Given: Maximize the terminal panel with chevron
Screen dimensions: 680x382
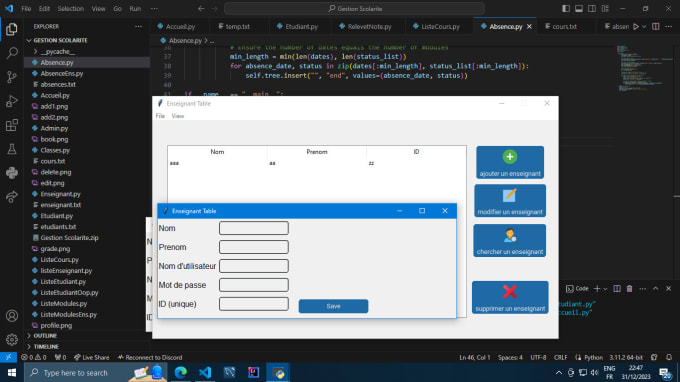Looking at the screenshot, I should click(656, 289).
